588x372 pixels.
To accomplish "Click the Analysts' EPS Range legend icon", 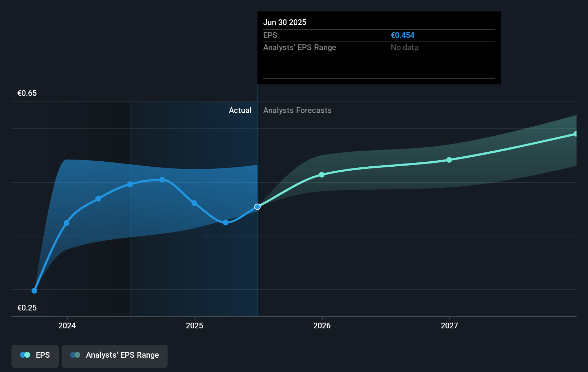I will [75, 355].
